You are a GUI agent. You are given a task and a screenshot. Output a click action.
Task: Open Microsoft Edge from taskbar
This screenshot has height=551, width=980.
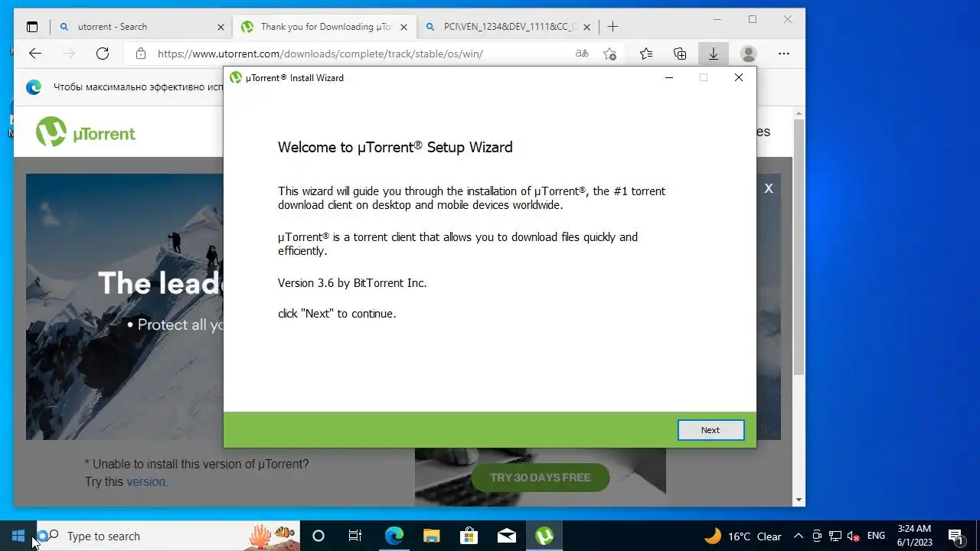point(394,536)
